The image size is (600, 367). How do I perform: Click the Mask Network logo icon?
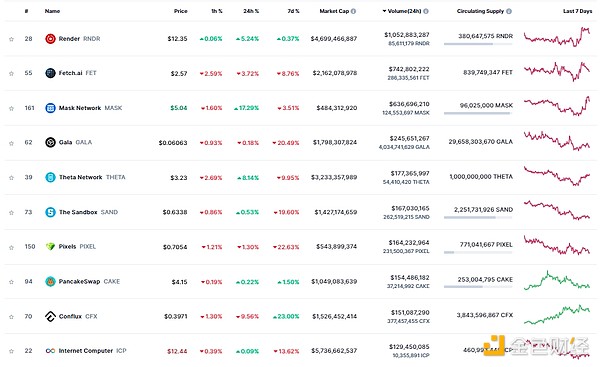pyautogui.click(x=50, y=108)
